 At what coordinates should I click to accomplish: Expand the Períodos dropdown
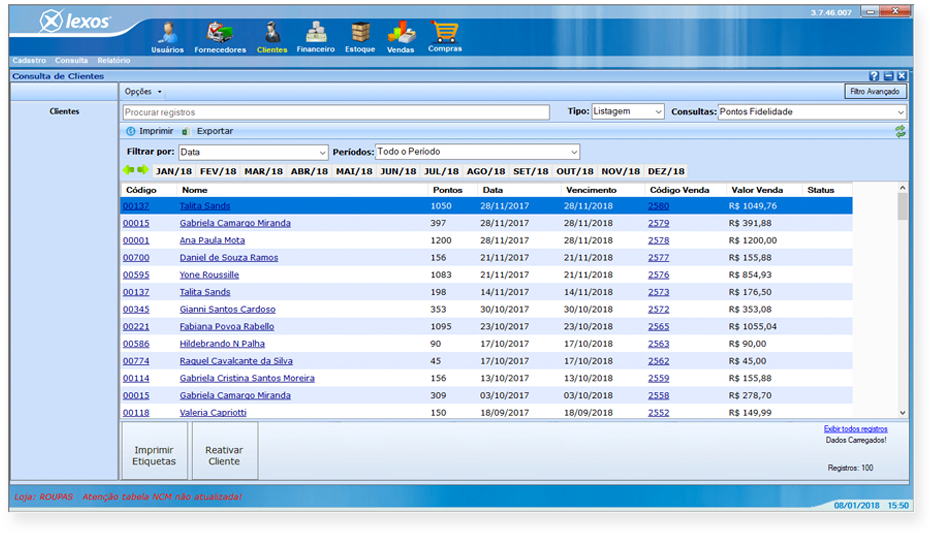click(x=477, y=152)
